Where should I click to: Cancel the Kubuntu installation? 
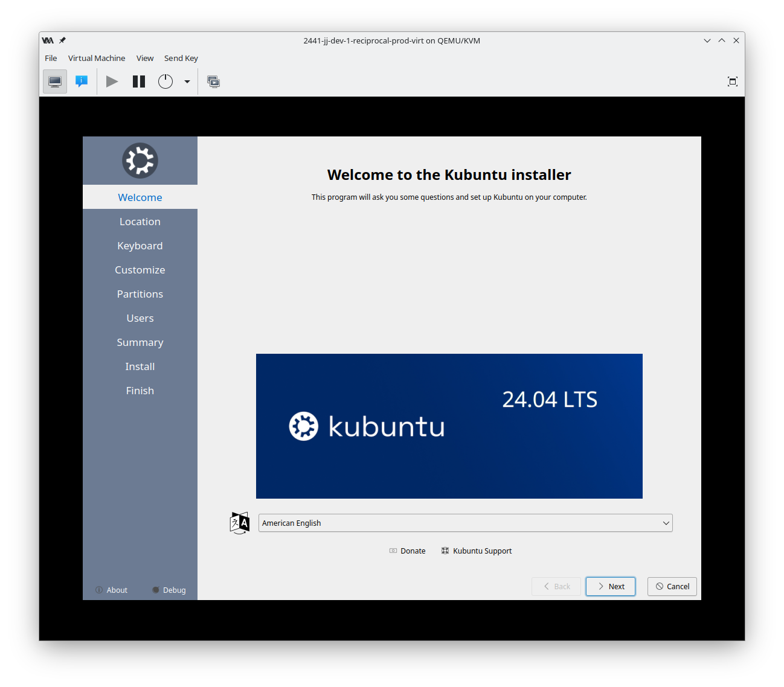coord(672,586)
